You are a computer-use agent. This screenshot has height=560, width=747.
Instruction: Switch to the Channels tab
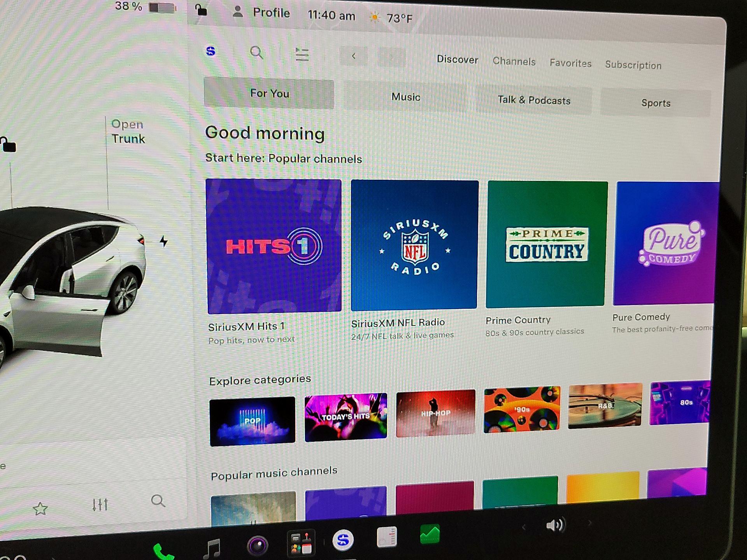514,61
